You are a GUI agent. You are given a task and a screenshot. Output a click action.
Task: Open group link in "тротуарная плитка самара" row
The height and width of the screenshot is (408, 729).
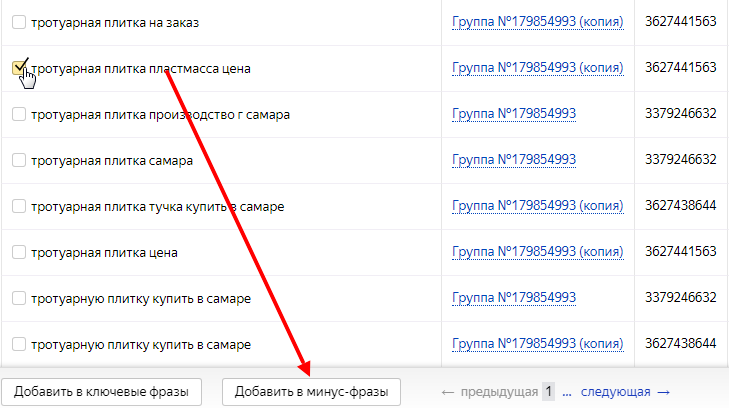coord(514,160)
